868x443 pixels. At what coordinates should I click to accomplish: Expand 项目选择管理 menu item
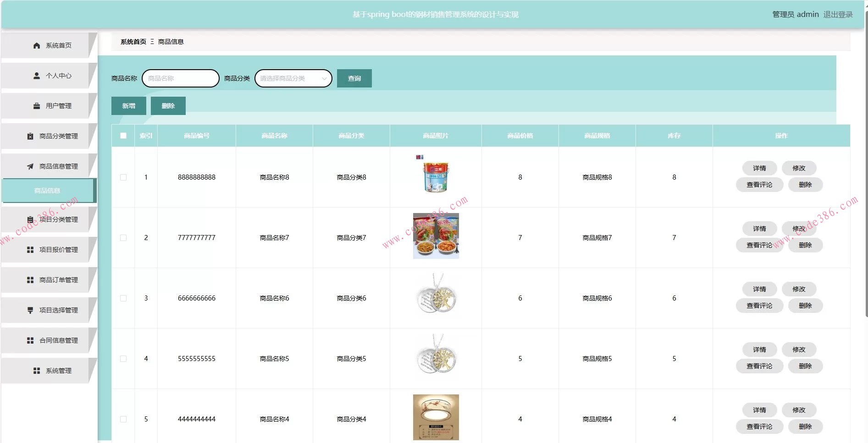(49, 310)
